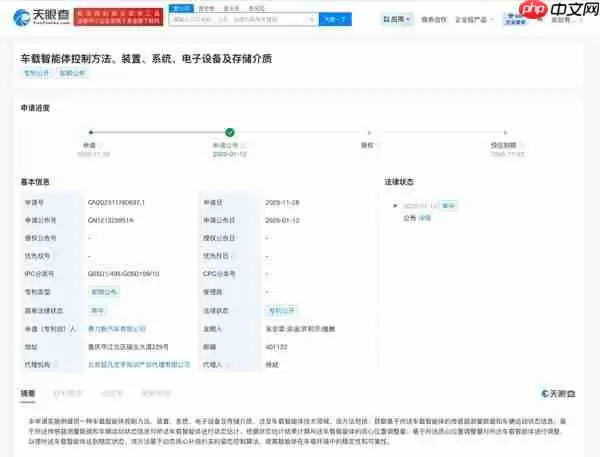Select the fourth search category tab above search box
The image size is (600, 457).
click(256, 8)
